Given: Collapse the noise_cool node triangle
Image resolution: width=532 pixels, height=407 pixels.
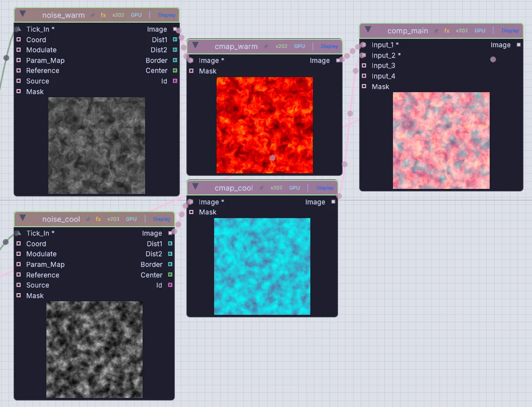Looking at the screenshot, I should coord(23,218).
